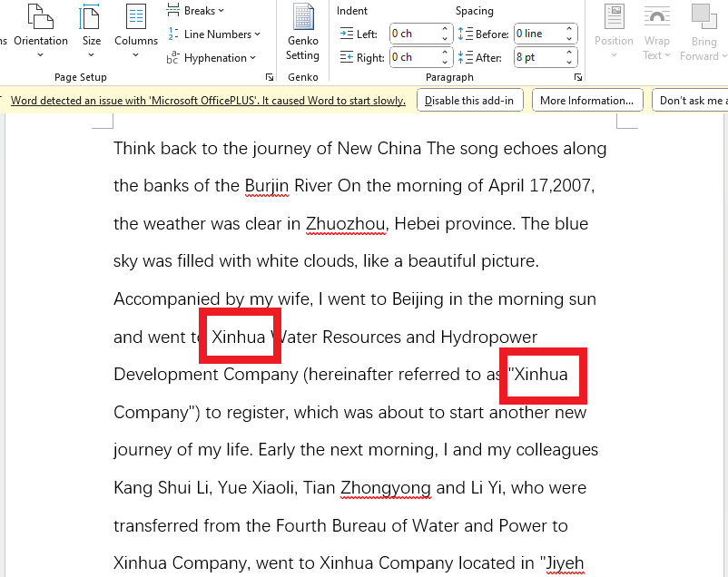Click the Bring Forward icon

[x=703, y=18]
